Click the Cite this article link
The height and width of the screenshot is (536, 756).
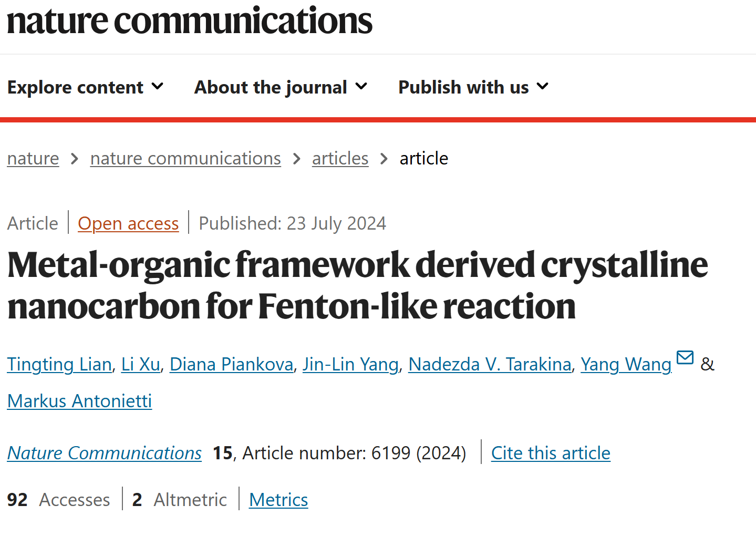[x=551, y=453]
